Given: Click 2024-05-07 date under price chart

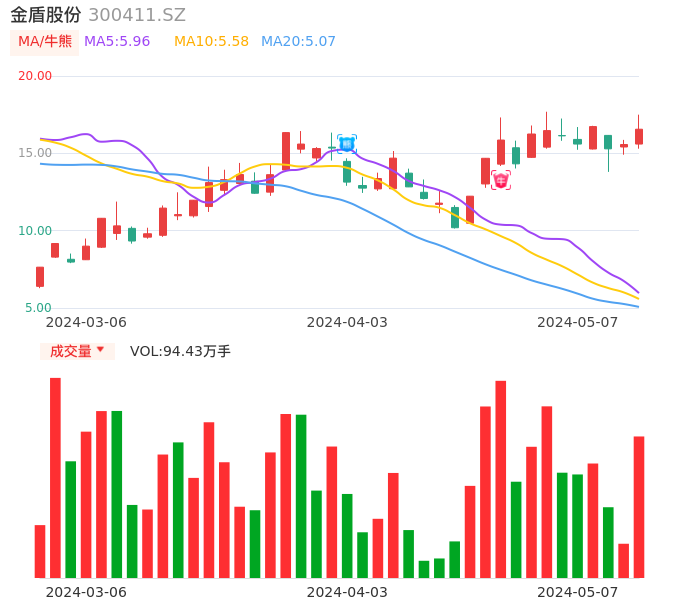Looking at the screenshot, I should point(578,322).
